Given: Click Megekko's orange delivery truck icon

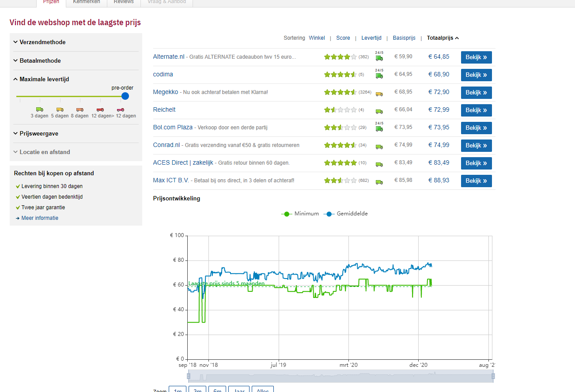Looking at the screenshot, I should pyautogui.click(x=379, y=93).
